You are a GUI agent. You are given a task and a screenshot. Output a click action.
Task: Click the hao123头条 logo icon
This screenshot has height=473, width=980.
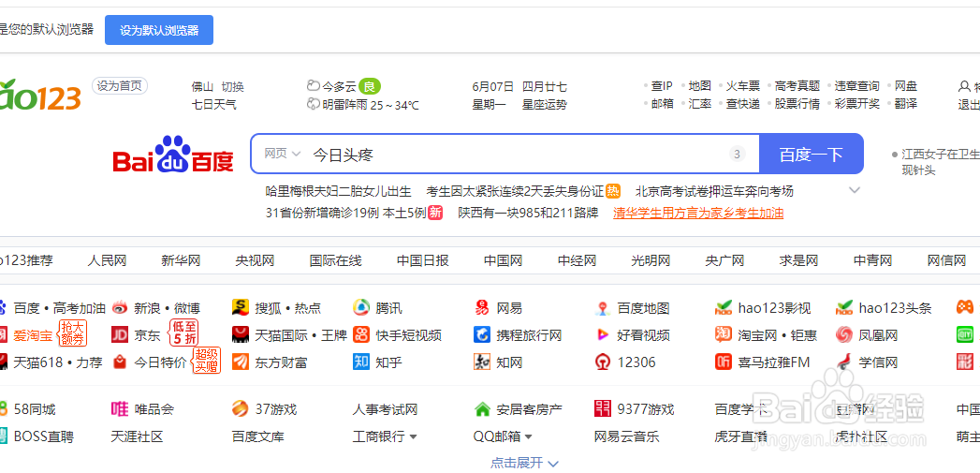[843, 307]
